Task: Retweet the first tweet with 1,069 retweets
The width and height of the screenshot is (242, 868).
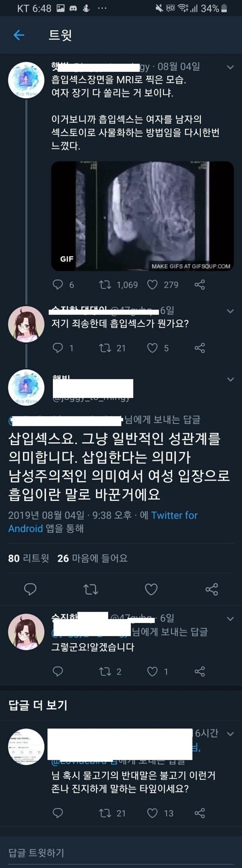Action: (105, 285)
